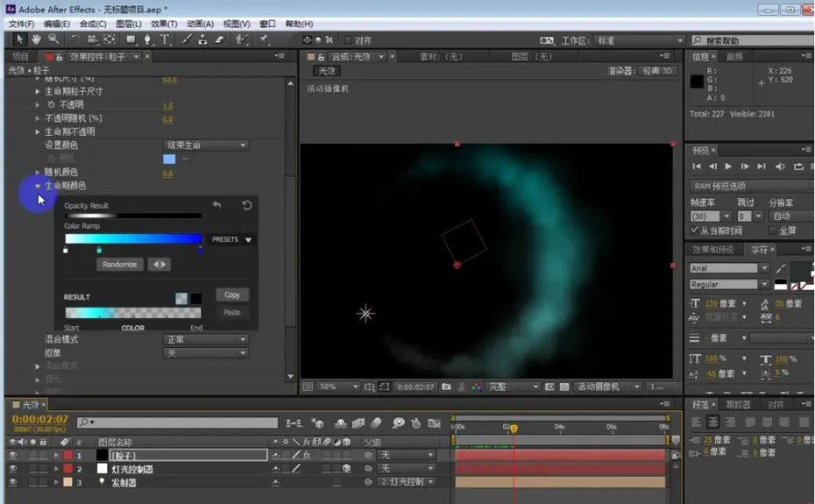Image resolution: width=815 pixels, height=504 pixels.
Task: Click the light blue 颜色 swatch
Action: click(x=169, y=160)
